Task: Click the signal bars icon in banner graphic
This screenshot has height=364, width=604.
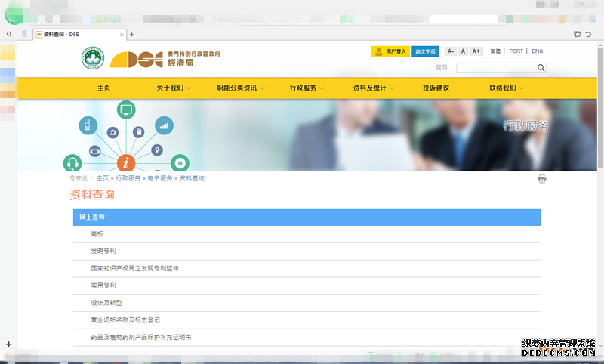Action: (x=164, y=125)
